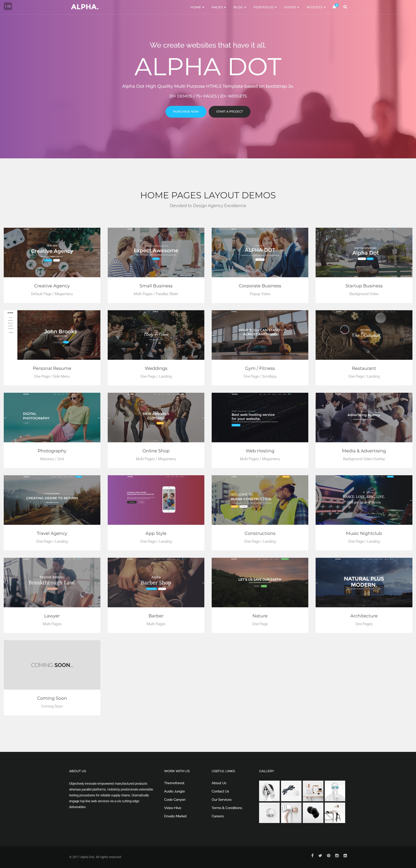Open the Restaurant demo thumbnail
416x868 pixels.
364,335
